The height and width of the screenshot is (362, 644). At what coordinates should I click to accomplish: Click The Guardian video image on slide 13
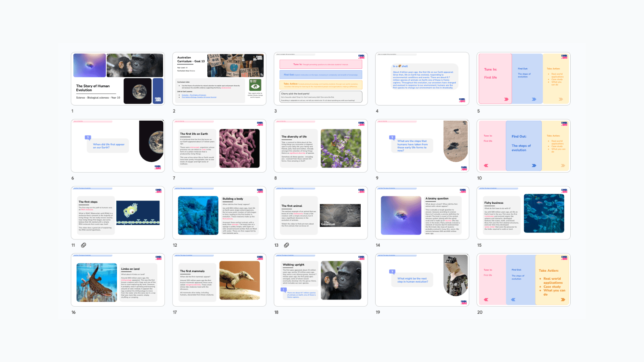click(x=340, y=215)
